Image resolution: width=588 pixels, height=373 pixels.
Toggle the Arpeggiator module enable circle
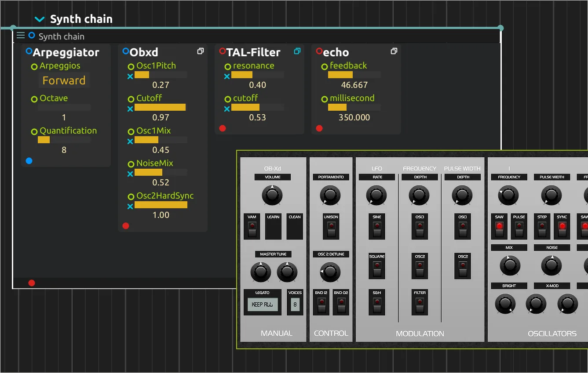click(x=29, y=51)
